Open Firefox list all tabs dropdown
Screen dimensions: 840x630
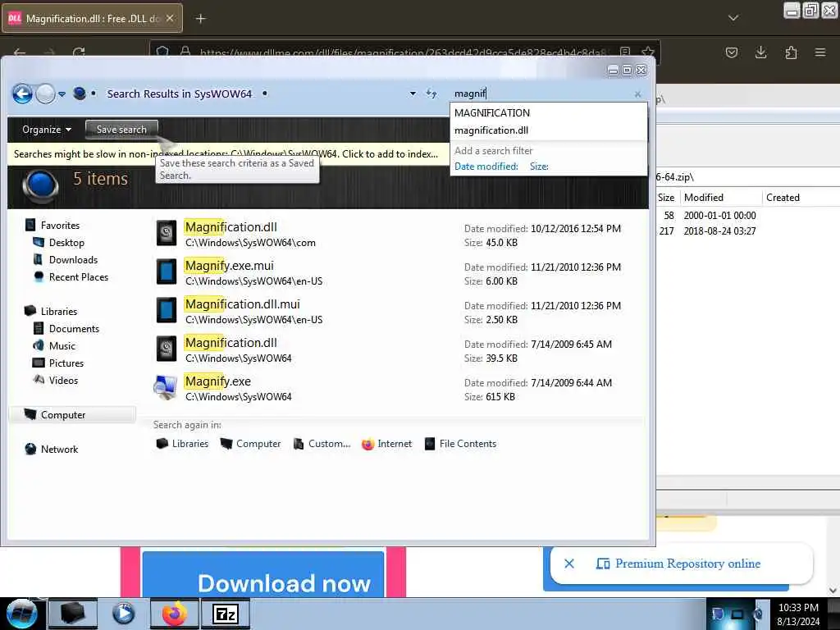coord(733,18)
